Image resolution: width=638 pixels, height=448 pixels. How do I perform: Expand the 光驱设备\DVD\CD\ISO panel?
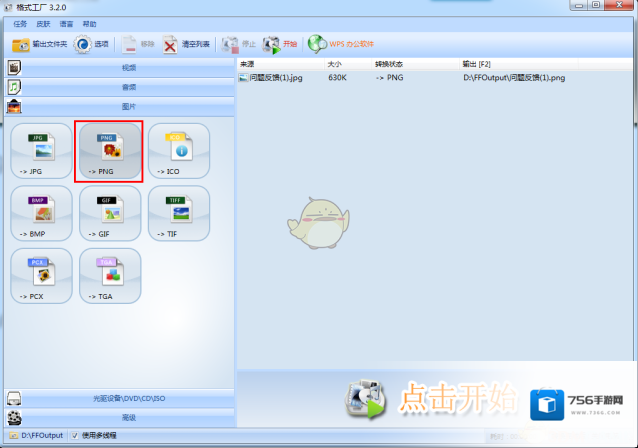[128, 399]
